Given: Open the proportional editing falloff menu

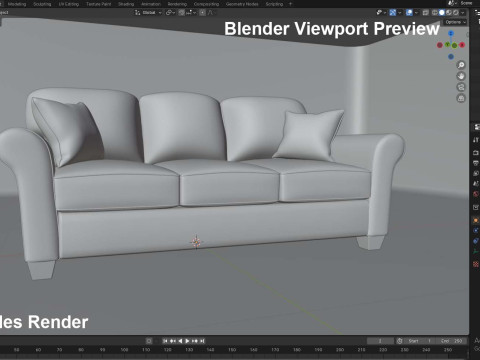Looking at the screenshot, I should pos(211,13).
